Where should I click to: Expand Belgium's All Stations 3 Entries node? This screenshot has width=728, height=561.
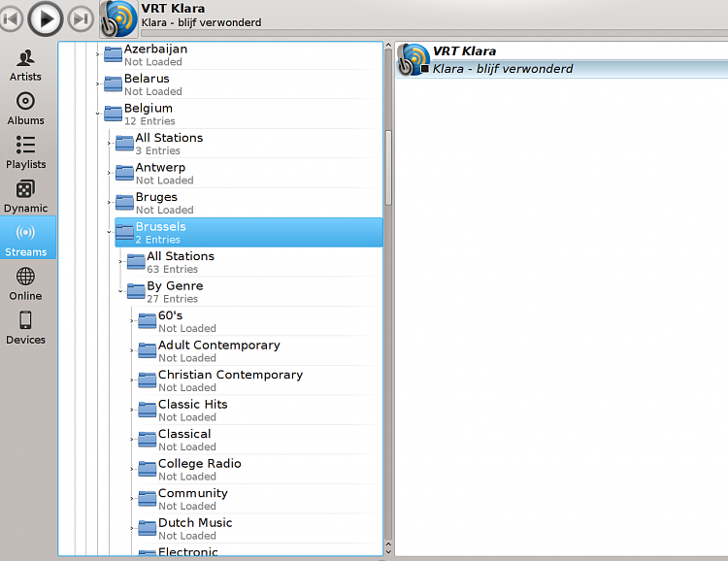click(109, 143)
